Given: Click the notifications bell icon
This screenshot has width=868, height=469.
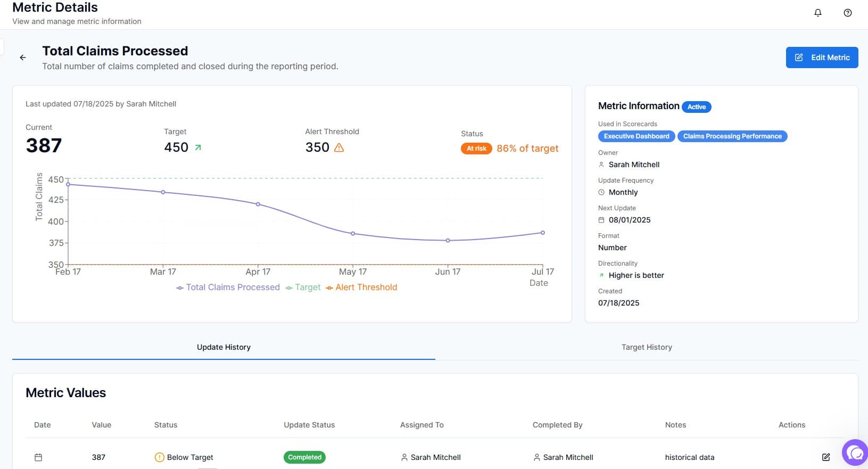Looking at the screenshot, I should tap(818, 13).
